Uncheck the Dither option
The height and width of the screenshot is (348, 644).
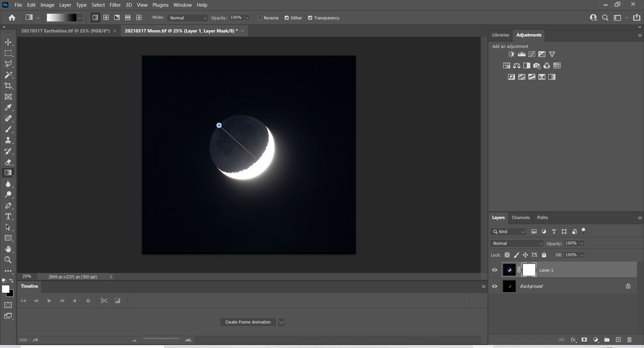pyautogui.click(x=287, y=18)
